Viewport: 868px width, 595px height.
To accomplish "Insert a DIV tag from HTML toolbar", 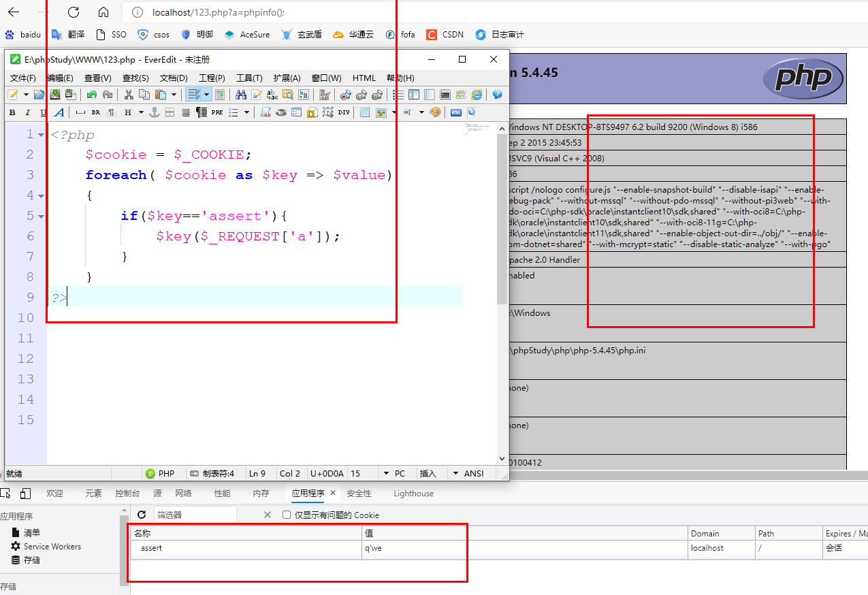I will click(344, 112).
